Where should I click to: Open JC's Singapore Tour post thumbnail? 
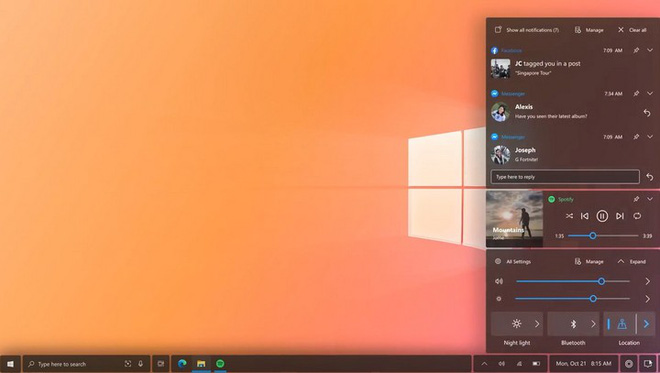[x=500, y=68]
